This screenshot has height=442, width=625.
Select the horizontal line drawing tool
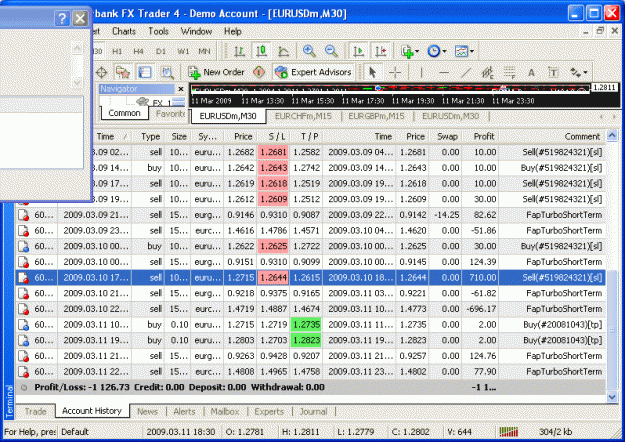444,72
